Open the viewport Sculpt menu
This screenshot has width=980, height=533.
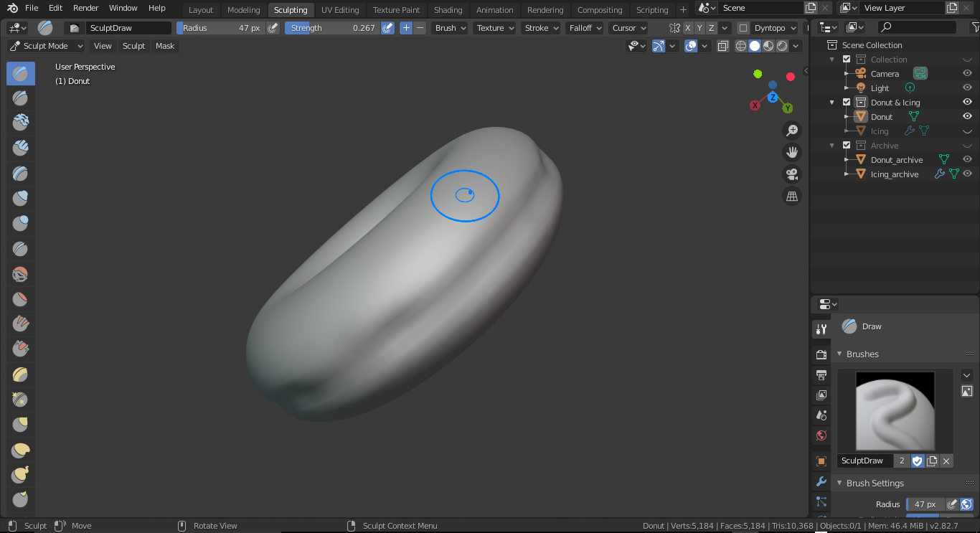point(133,46)
